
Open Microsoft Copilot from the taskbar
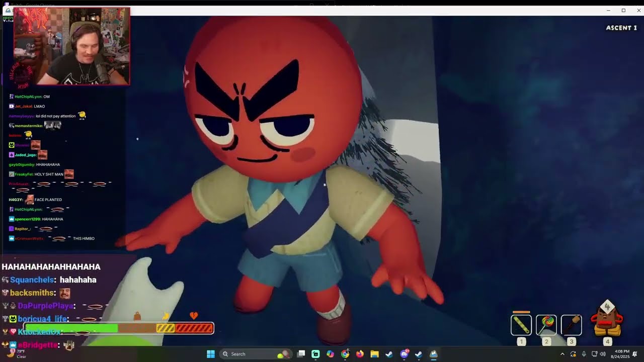[330, 354]
